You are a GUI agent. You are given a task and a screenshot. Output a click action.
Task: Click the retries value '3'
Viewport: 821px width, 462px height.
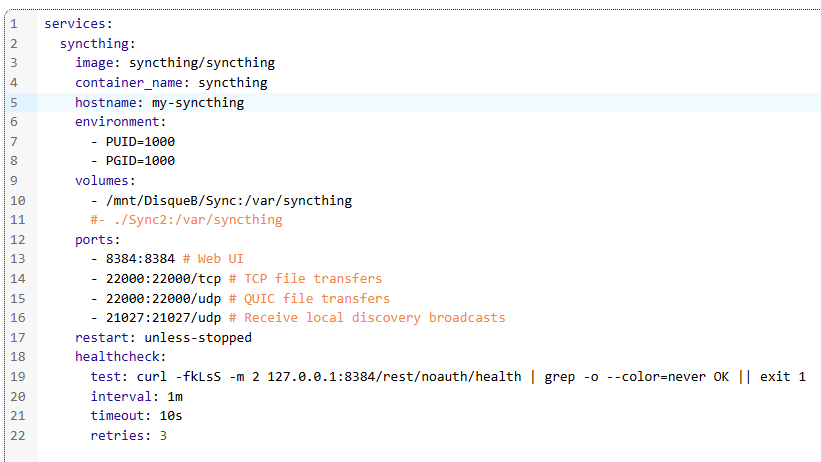163,436
